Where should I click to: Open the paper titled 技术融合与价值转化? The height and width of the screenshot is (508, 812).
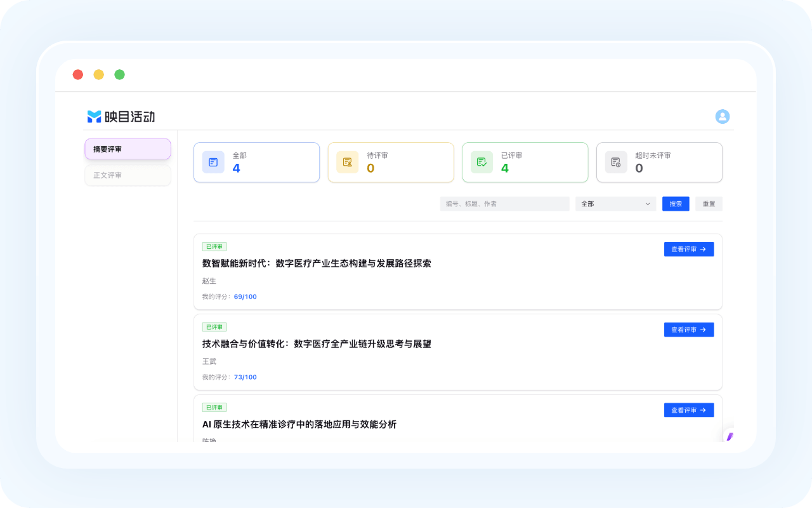point(317,344)
